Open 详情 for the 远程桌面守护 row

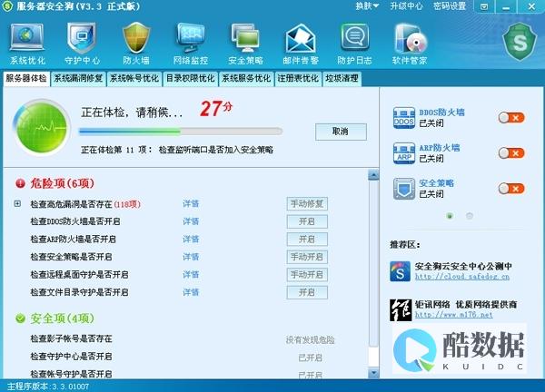(x=191, y=275)
